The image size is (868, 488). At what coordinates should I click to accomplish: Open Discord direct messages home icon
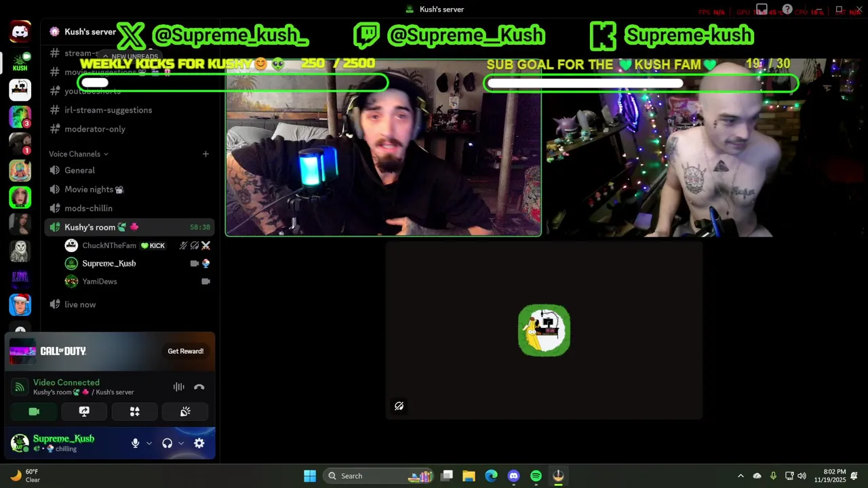20,31
